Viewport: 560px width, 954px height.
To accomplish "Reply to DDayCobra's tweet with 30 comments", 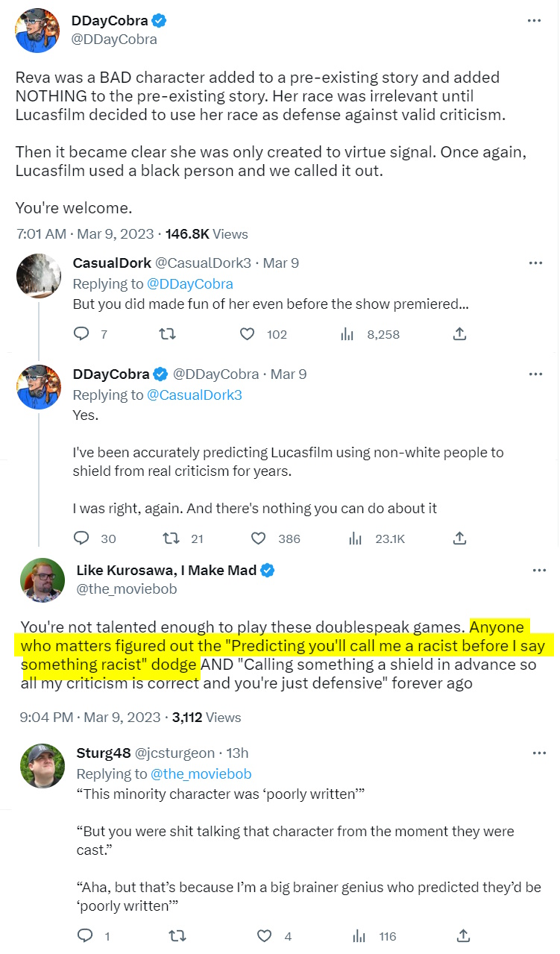I will point(82,538).
